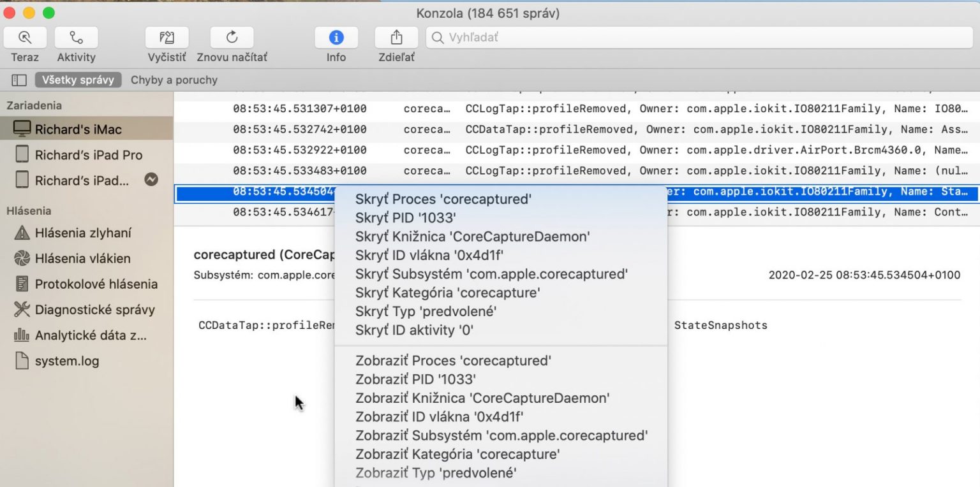Choose Zobraziť PID '1033'
Image resolution: width=980 pixels, height=487 pixels.
coord(501,379)
